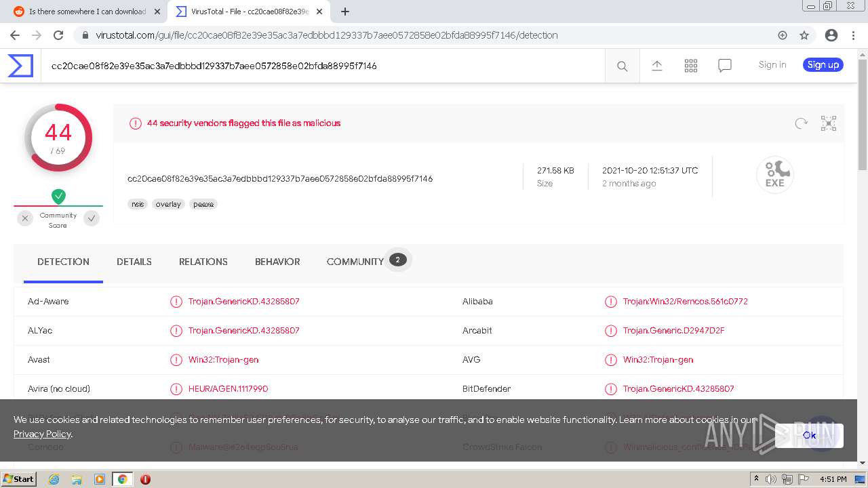Click the 44/69 detection score gauge

(x=58, y=138)
